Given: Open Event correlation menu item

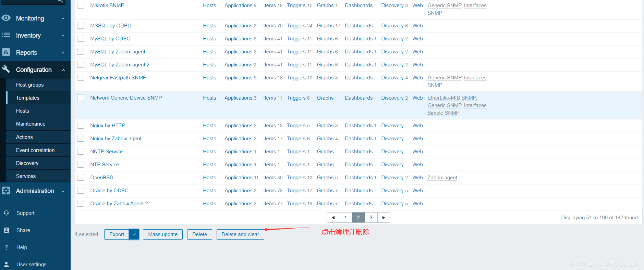Looking at the screenshot, I should [38, 150].
